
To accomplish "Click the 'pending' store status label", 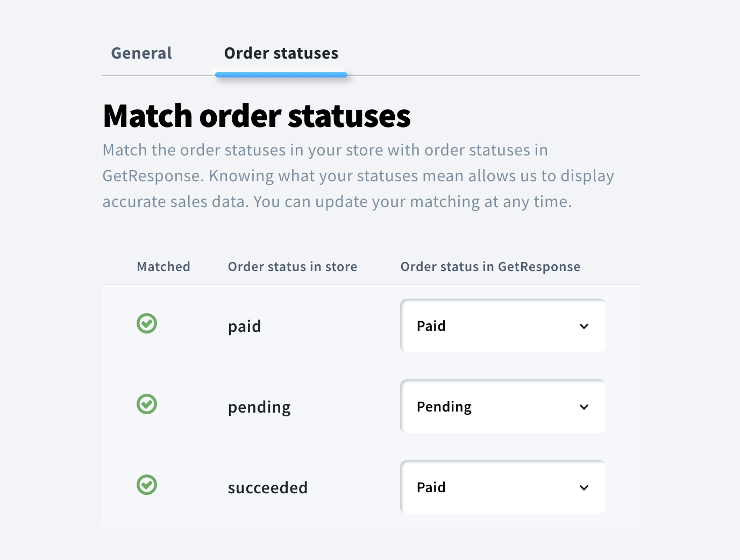I will (x=259, y=407).
